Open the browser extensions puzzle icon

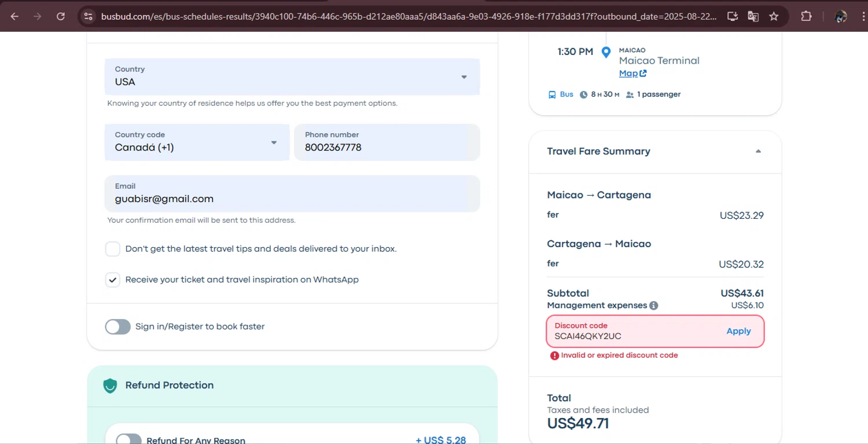click(x=806, y=16)
